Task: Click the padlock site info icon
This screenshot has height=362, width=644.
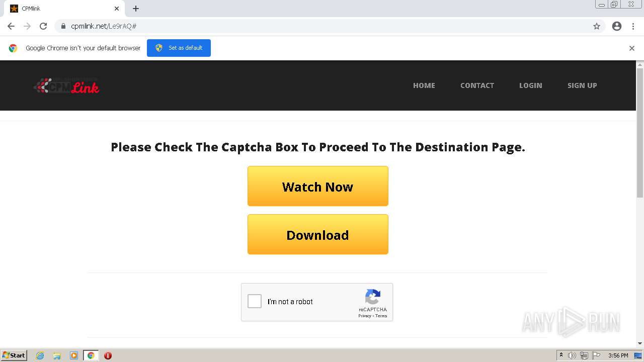Action: point(63,26)
